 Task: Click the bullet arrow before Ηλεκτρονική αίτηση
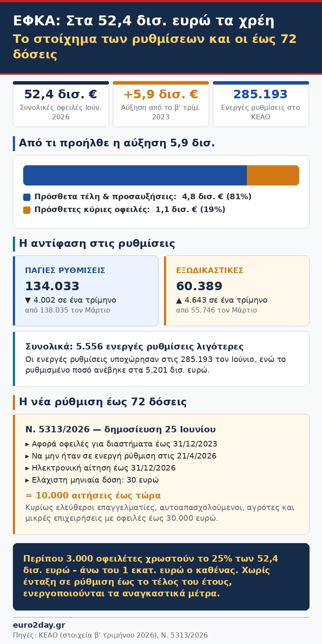coord(27,468)
